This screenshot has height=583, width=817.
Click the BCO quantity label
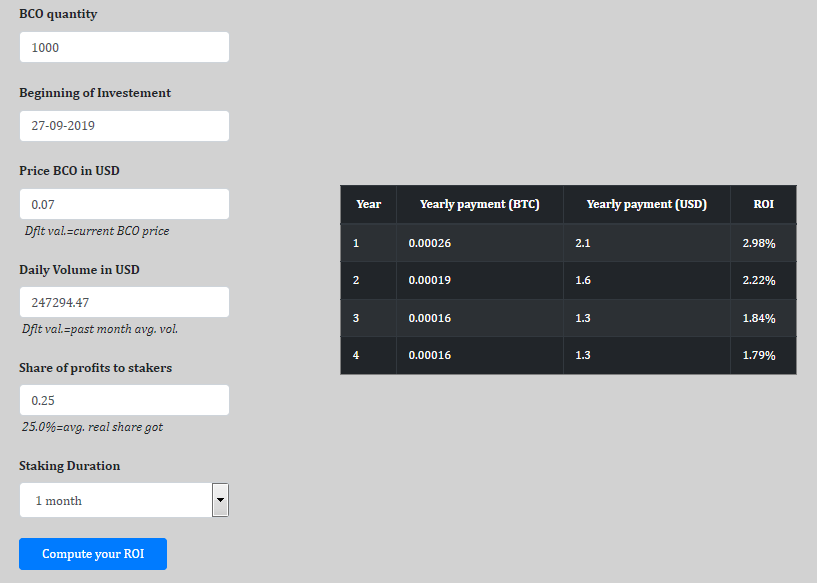[58, 14]
